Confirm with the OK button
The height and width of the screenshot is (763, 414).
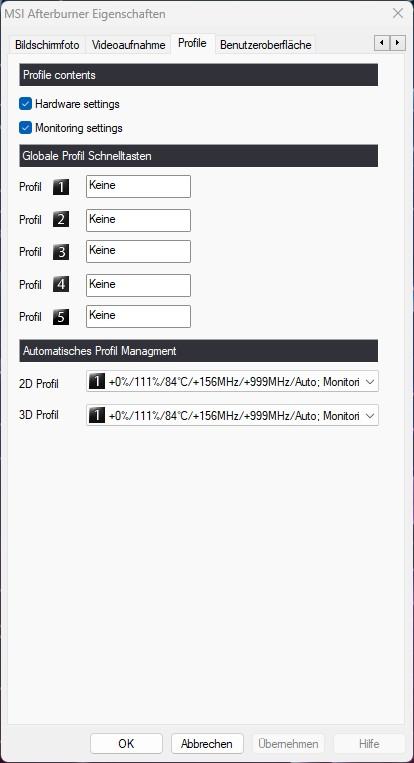point(126,744)
